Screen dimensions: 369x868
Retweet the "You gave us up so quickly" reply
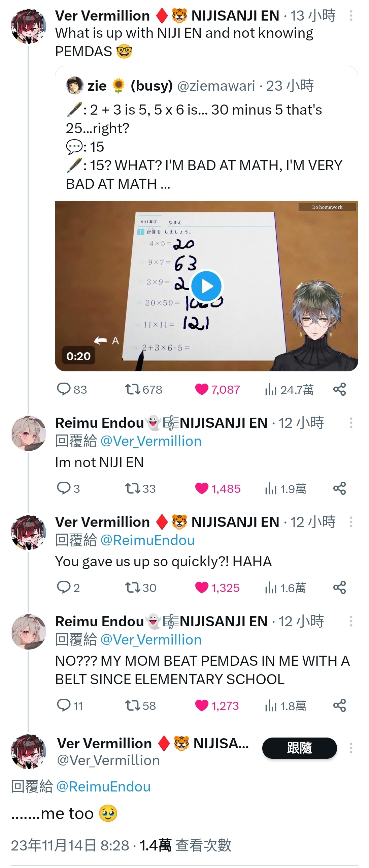140,588
